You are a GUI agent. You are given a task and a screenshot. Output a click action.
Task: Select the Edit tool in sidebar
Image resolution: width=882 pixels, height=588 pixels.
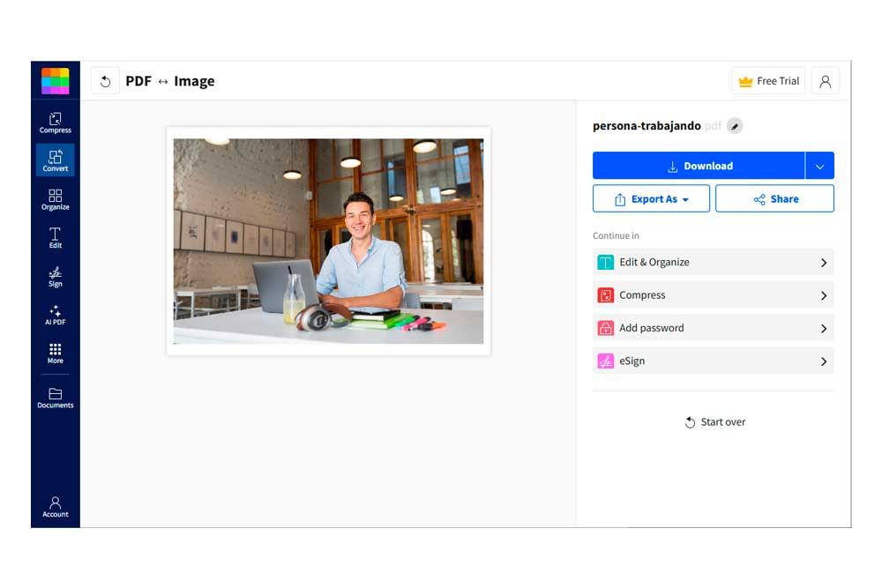tap(55, 237)
